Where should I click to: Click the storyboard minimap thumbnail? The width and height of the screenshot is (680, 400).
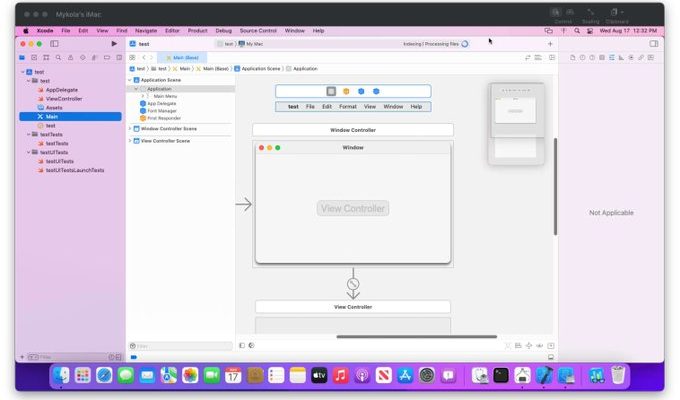516,125
